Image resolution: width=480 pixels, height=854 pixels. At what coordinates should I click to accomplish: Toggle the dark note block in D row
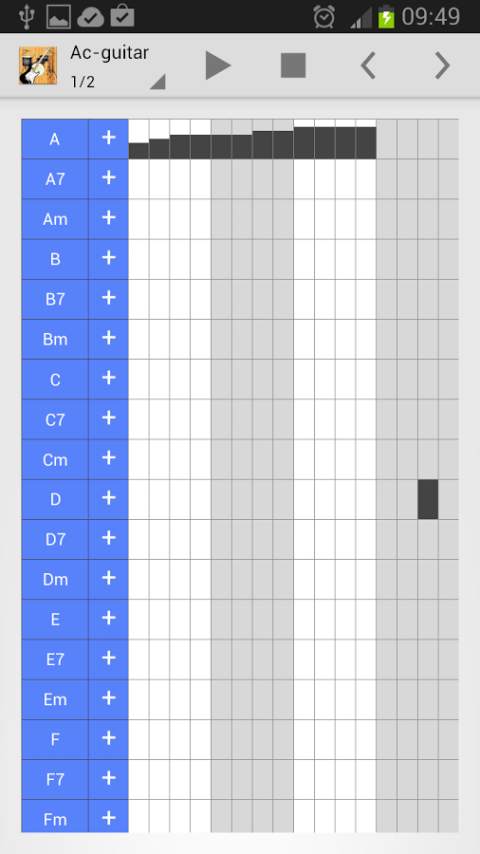(x=428, y=499)
